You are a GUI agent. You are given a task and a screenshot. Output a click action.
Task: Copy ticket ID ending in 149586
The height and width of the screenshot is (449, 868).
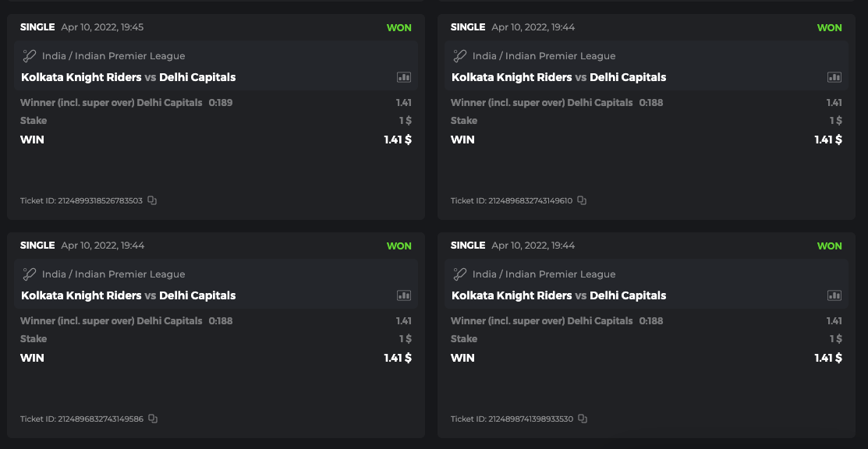153,419
